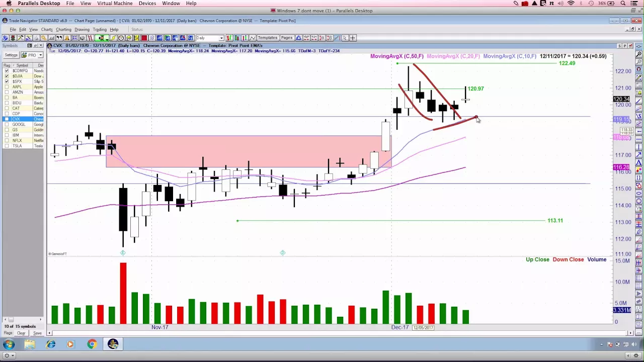
Task: Click the traffic light icon in toolbar
Action: tap(13, 38)
